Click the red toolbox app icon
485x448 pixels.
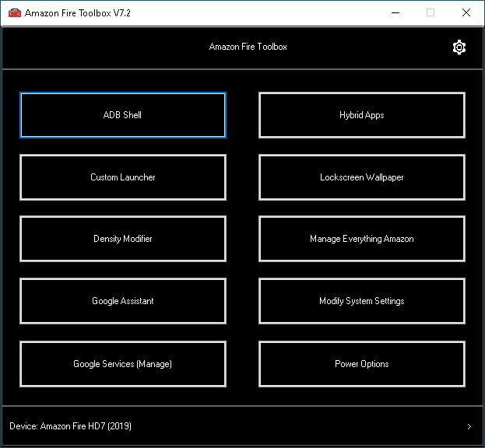pyautogui.click(x=15, y=13)
